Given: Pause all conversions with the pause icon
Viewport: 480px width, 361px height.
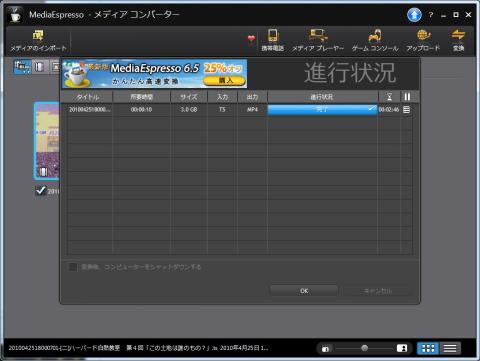Looking at the screenshot, I should pyautogui.click(x=407, y=97).
